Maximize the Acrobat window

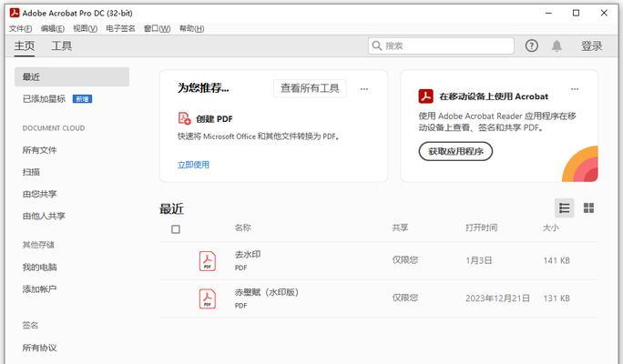click(x=576, y=13)
